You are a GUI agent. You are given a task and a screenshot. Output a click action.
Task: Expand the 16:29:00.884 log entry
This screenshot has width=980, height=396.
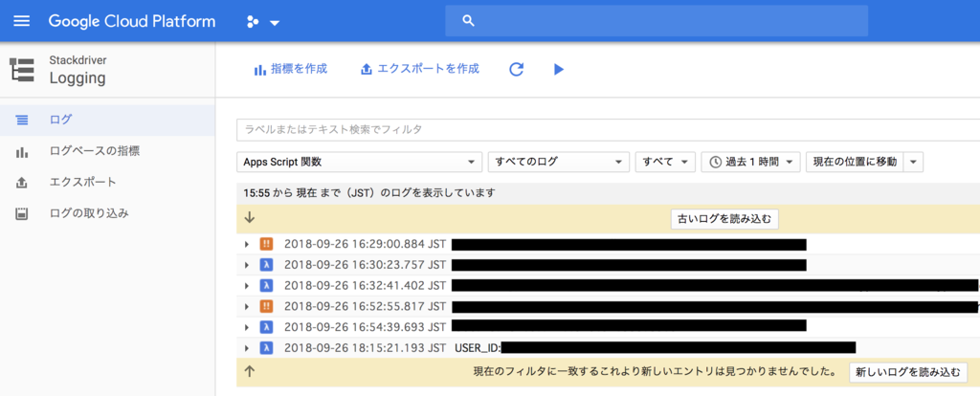pos(248,244)
